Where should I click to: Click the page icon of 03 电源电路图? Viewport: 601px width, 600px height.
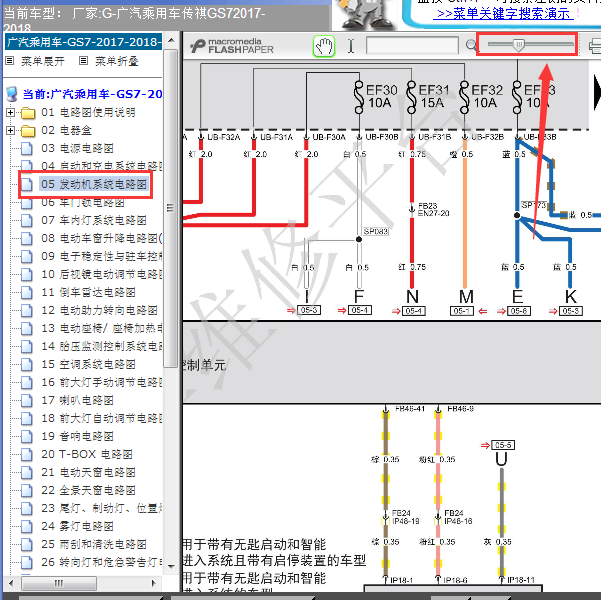point(26,148)
